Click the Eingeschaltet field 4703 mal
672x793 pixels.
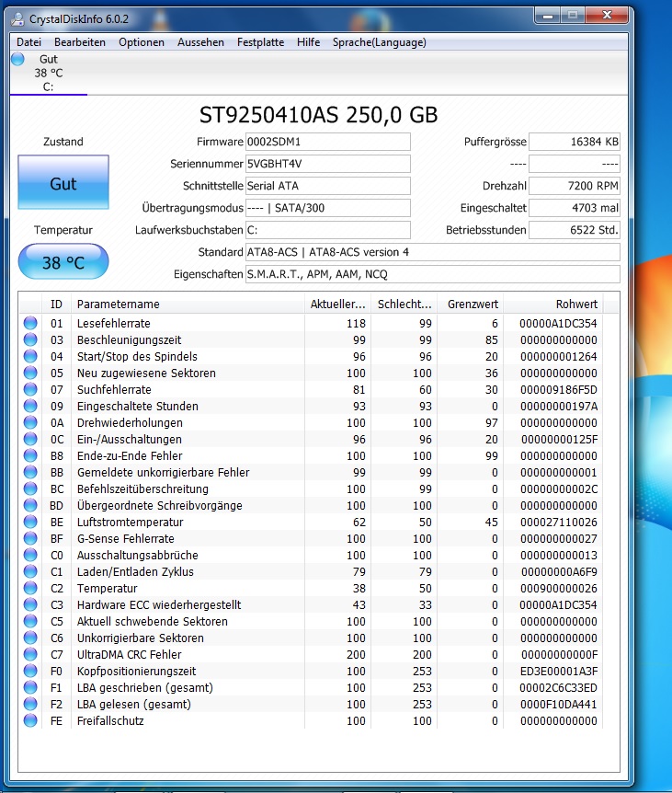point(574,208)
